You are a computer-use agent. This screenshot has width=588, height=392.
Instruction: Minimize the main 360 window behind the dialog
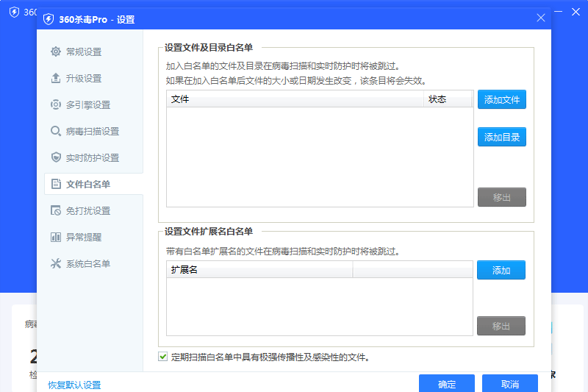[558, 12]
